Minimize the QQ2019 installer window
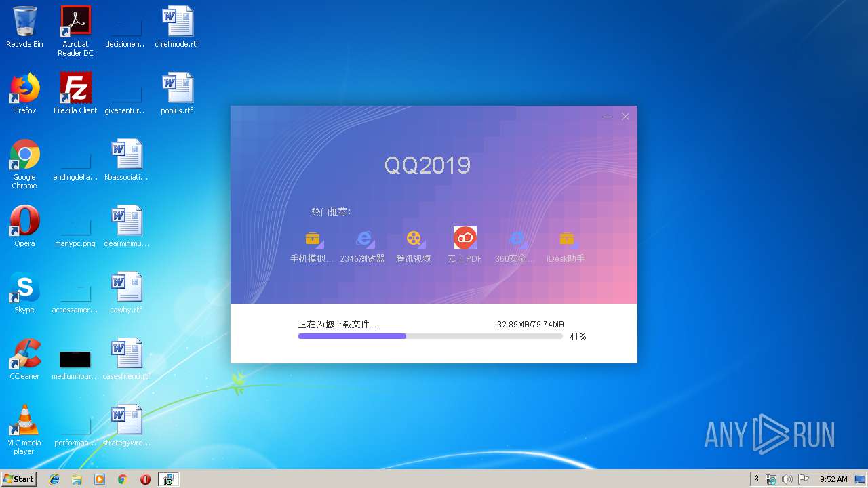 (x=608, y=117)
